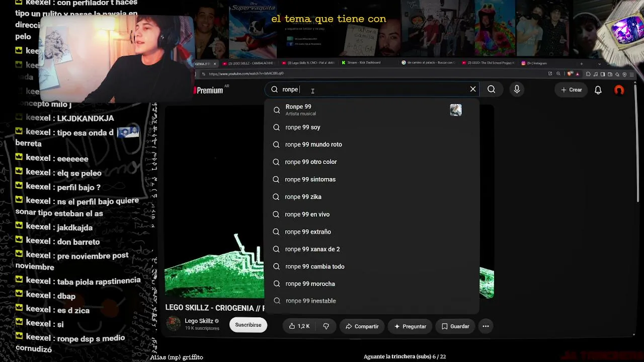644x362 pixels.
Task: Open the browser extensions puzzle icon
Action: pyautogui.click(x=588, y=74)
